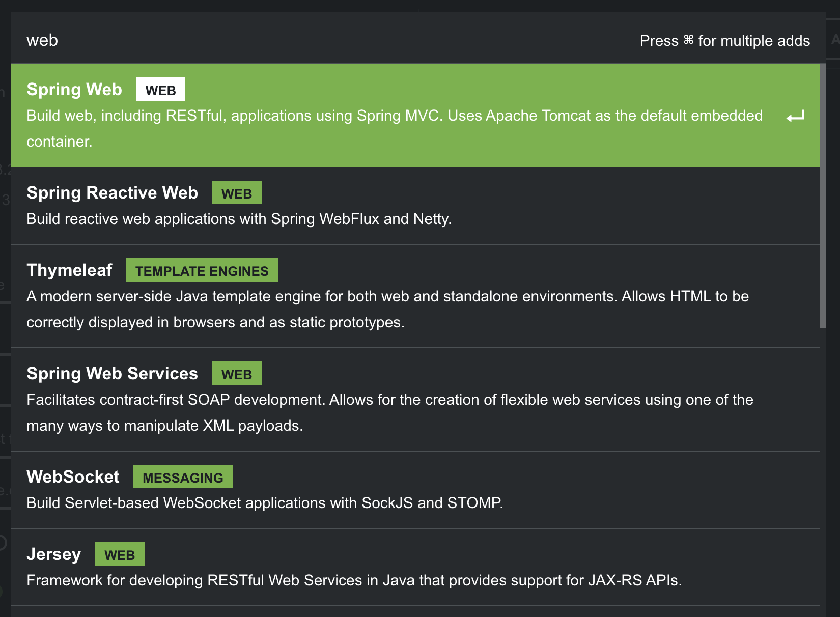
Task: Click the WEB tag beside Spring Web Services
Action: (x=237, y=374)
